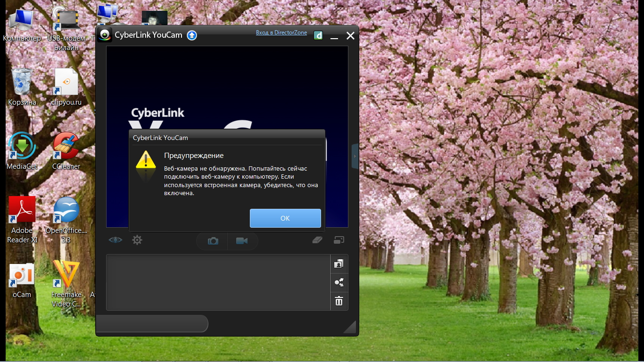Toggle the eye icon for video enhancement
The width and height of the screenshot is (644, 362).
tap(116, 240)
